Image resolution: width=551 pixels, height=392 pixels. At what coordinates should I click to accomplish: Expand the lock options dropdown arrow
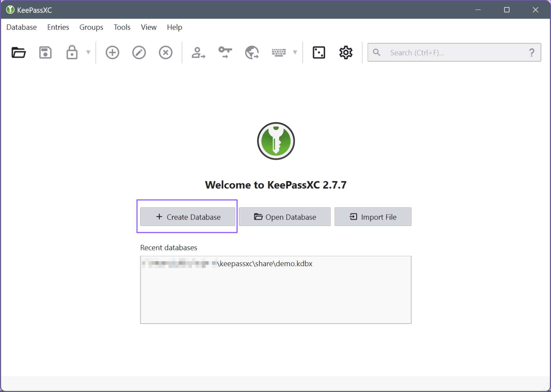(x=88, y=52)
